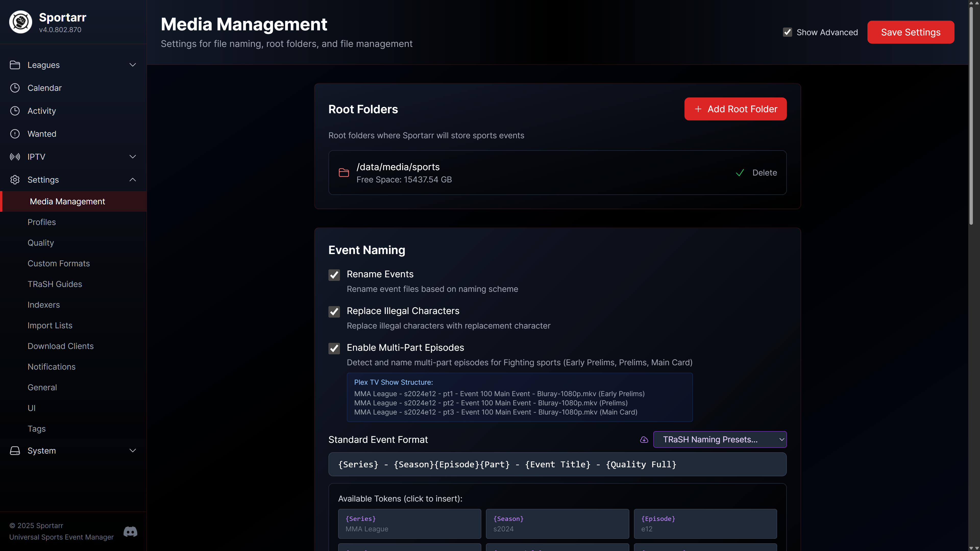980x551 pixels.
Task: Click the Plex TV Show Structure heading
Action: [x=393, y=382]
